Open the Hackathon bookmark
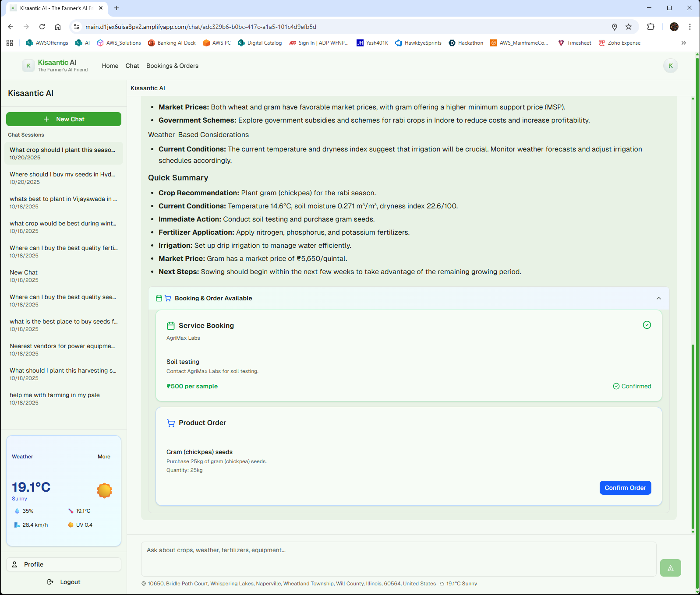The width and height of the screenshot is (700, 595). [466, 43]
